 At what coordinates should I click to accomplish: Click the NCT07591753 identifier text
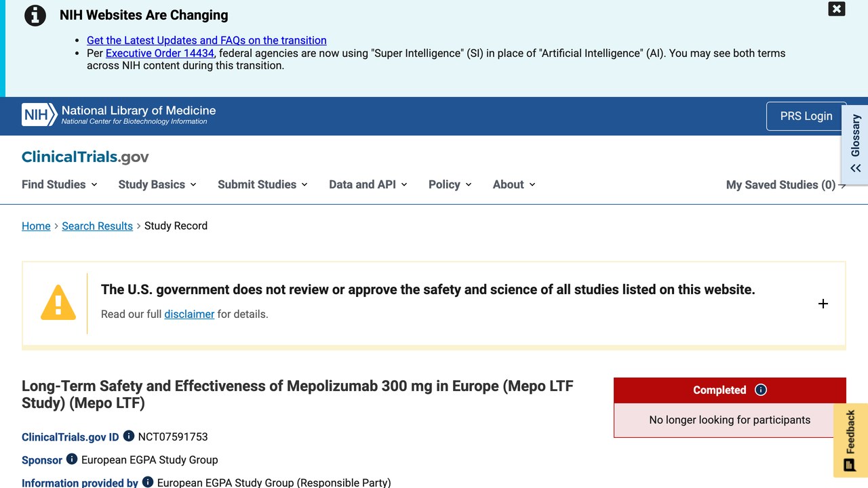pos(173,436)
